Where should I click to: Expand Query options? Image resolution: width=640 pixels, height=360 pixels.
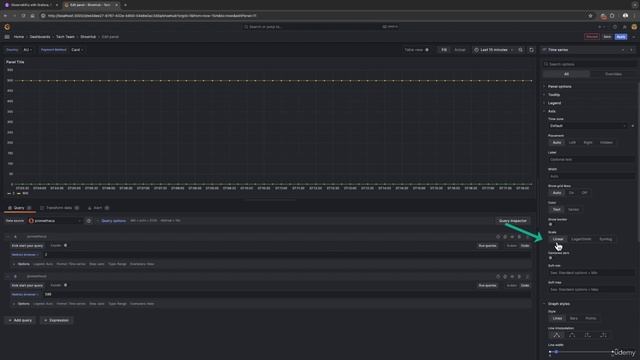(x=113, y=221)
